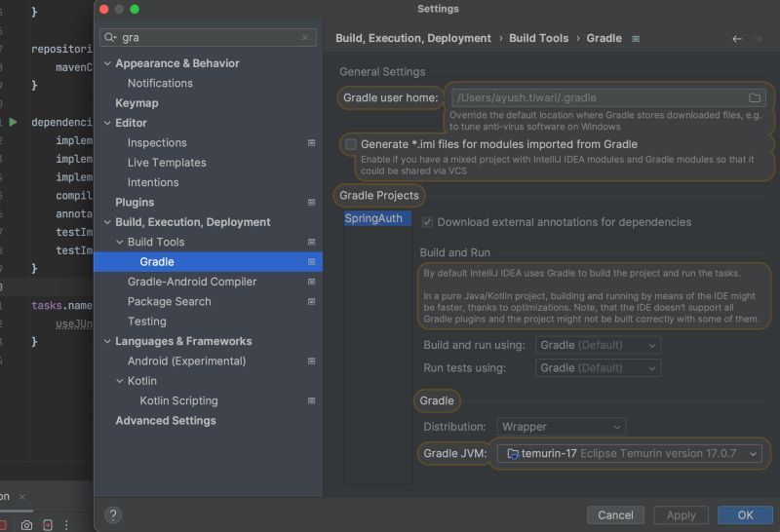780x532 pixels.
Task: Click 'Build, Execution, Deployment' breadcrumb
Action: tap(412, 38)
